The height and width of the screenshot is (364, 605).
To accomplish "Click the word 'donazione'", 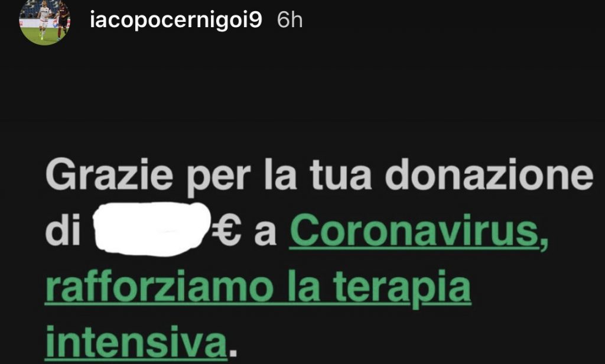I will pyautogui.click(x=489, y=175).
